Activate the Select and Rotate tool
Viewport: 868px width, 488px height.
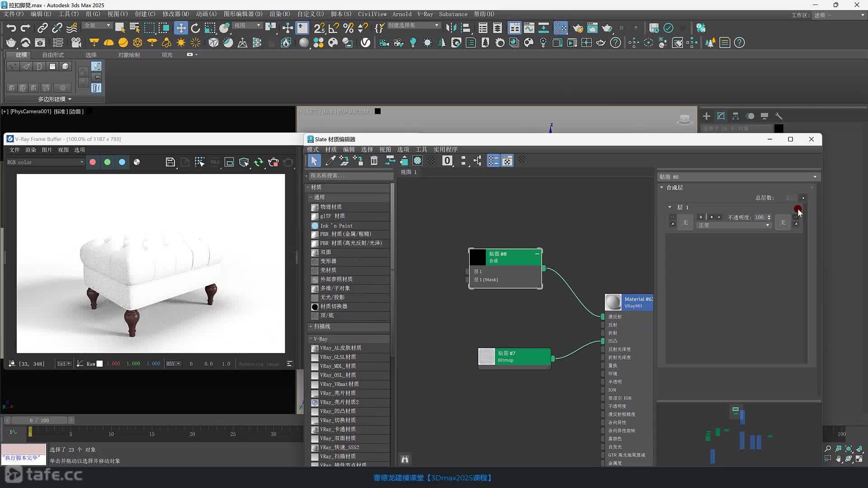coord(195,28)
